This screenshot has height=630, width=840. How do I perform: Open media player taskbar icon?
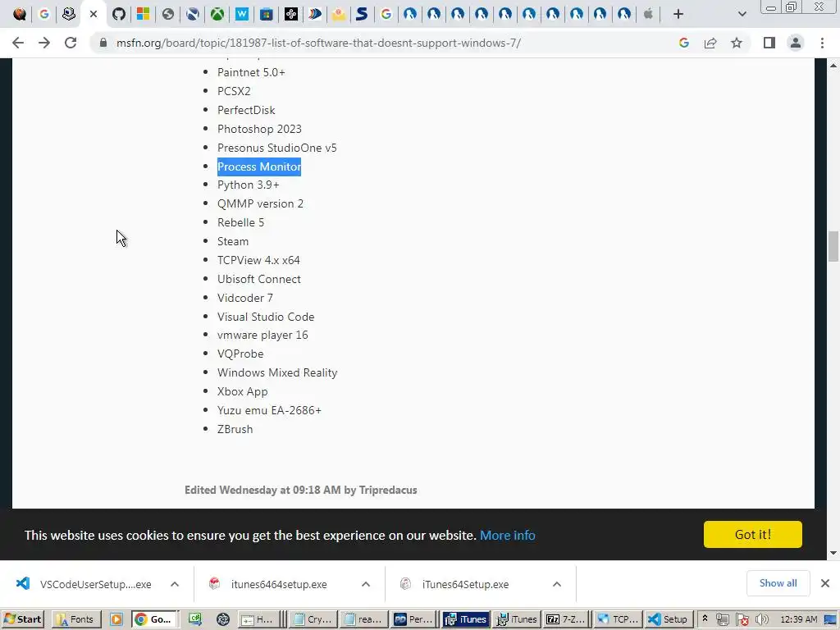(116, 619)
